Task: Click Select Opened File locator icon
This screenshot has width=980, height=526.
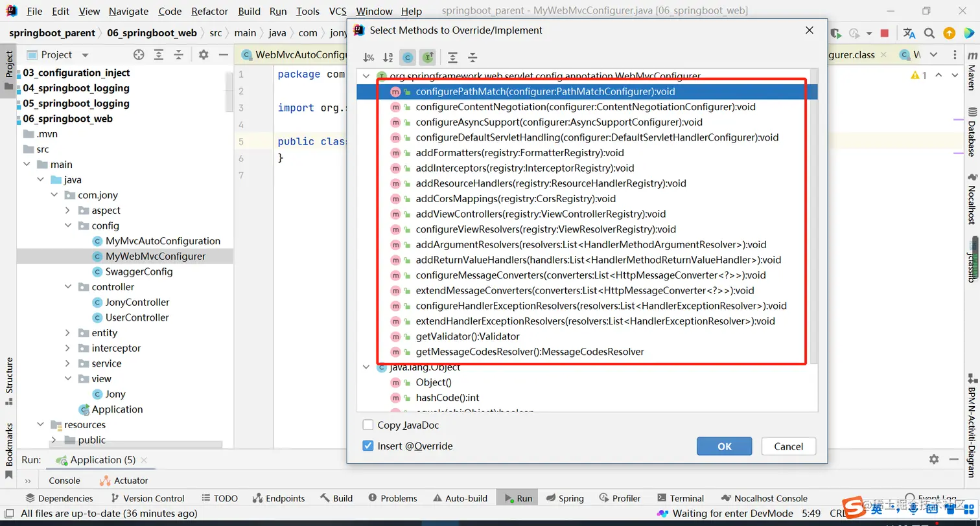Action: click(x=139, y=55)
